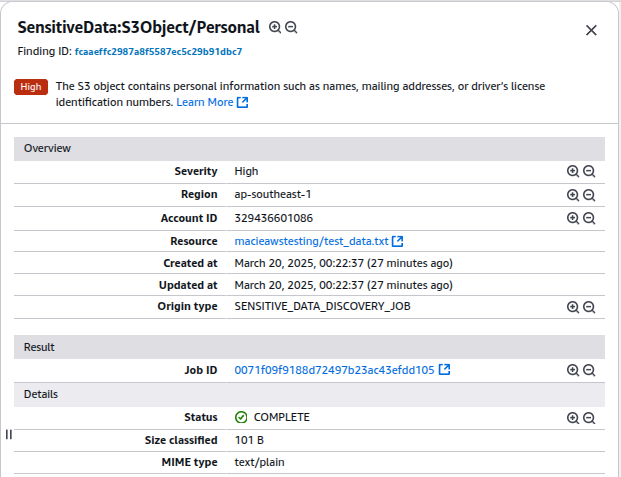This screenshot has height=477, width=621.
Task: Click the SensitiveData:S3Object/Personal title
Action: 139,27
